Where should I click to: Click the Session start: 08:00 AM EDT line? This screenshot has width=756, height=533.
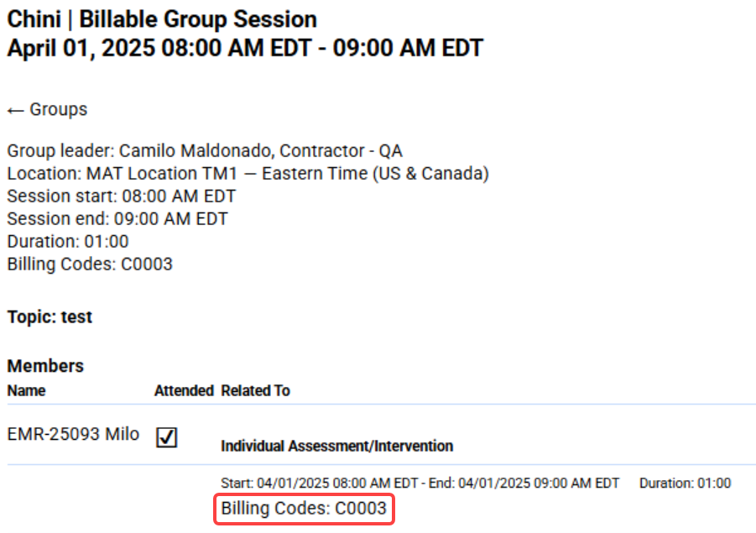(122, 196)
